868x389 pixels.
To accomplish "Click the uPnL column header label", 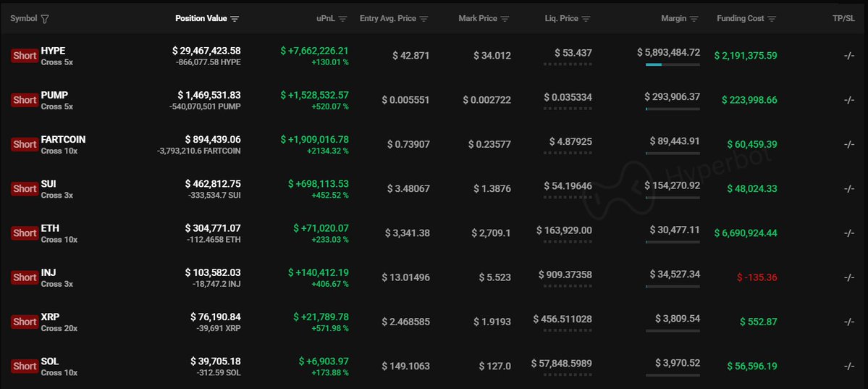I will pos(326,18).
